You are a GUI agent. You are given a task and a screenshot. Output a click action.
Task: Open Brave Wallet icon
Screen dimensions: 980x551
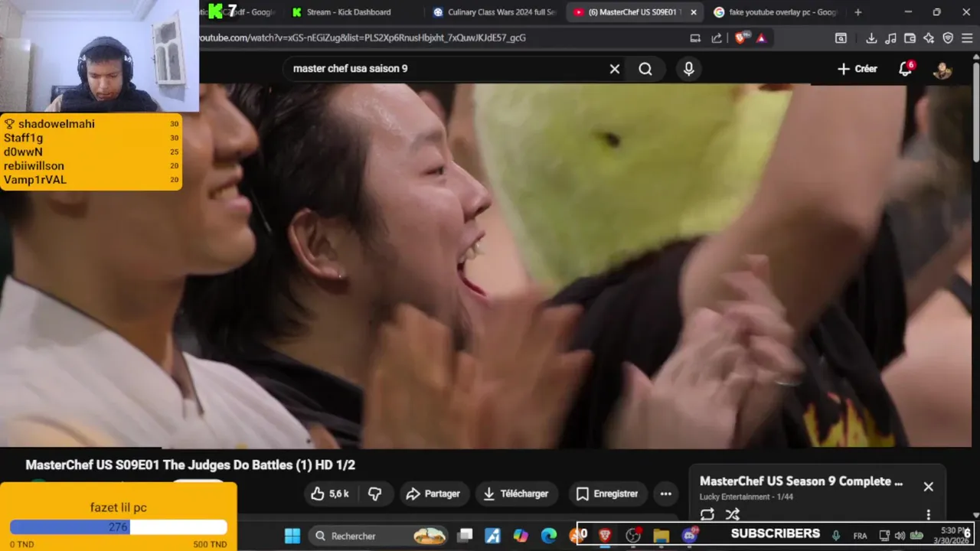tap(910, 38)
